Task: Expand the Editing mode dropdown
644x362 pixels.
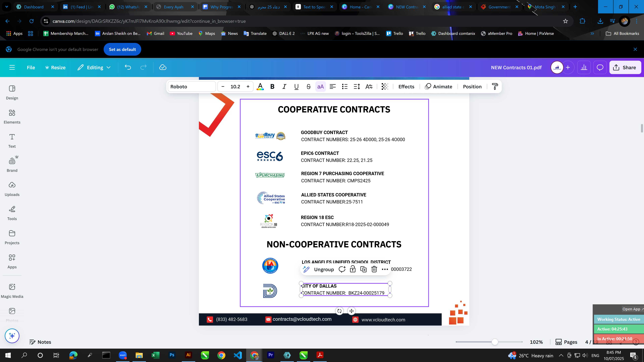Action: pos(94,67)
